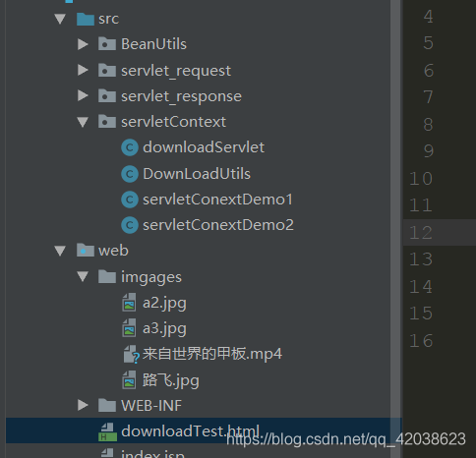Image resolution: width=476 pixels, height=458 pixels.
Task: Click line number 14 in gutter
Action: (421, 287)
